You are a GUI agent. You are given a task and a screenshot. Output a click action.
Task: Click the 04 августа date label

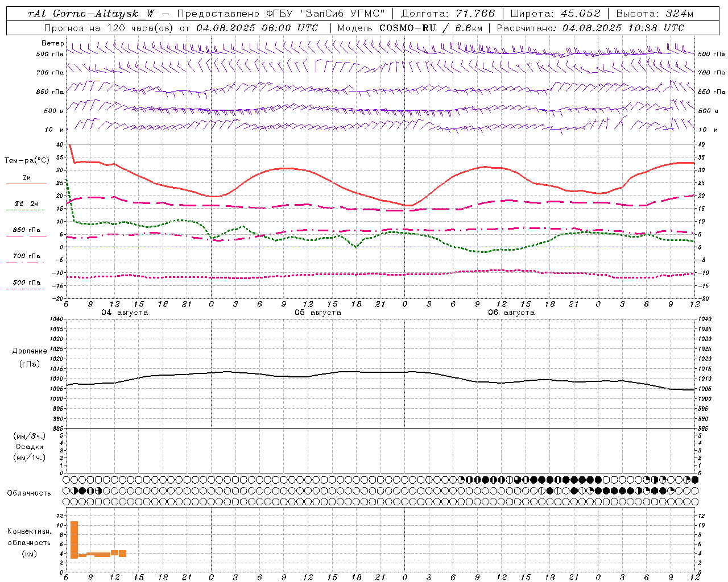pyautogui.click(x=125, y=313)
